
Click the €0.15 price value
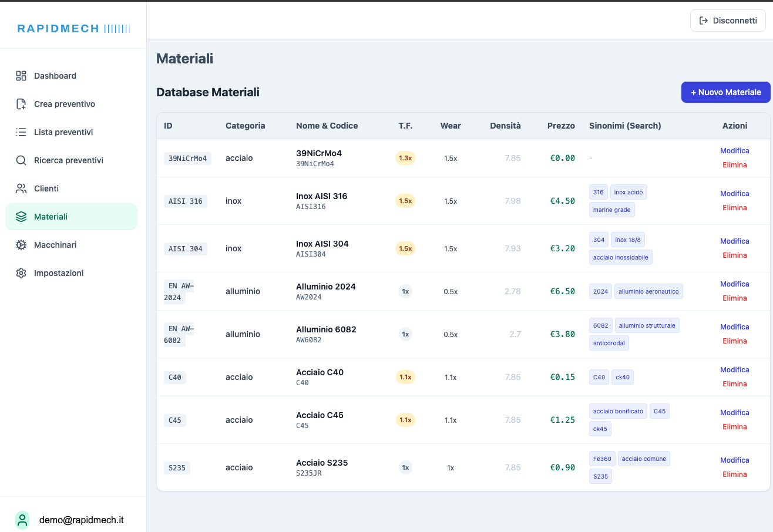coord(562,377)
